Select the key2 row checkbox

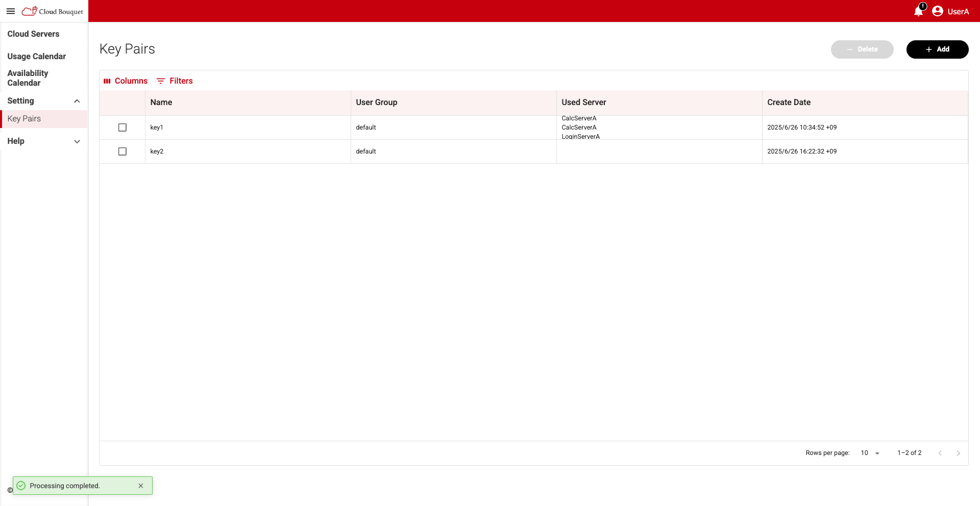[122, 151]
